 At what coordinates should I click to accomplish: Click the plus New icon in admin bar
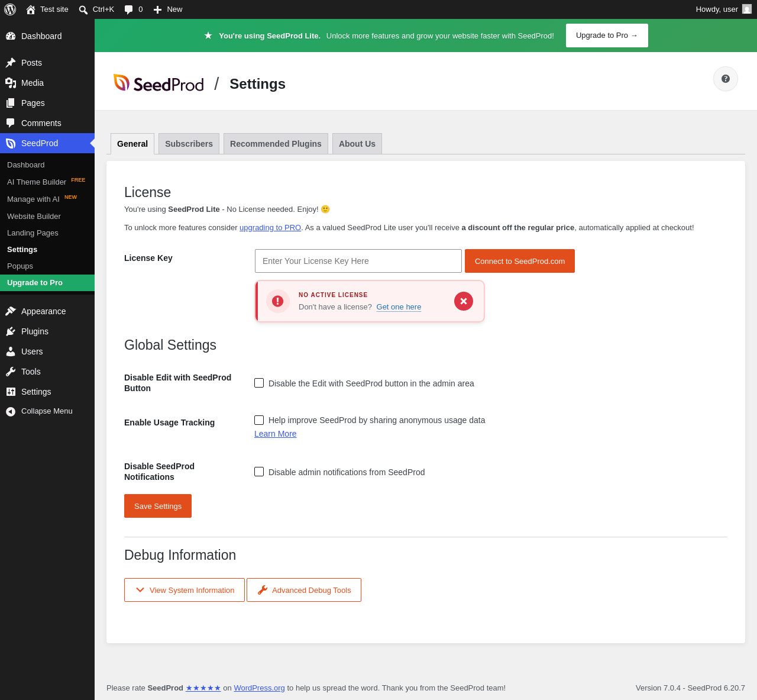[x=157, y=9]
